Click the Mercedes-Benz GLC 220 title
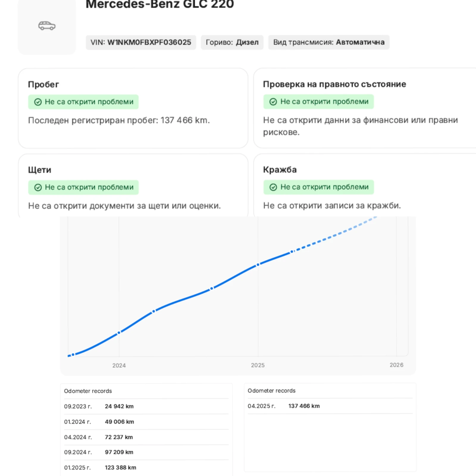The width and height of the screenshot is (476, 476). pos(160,4)
